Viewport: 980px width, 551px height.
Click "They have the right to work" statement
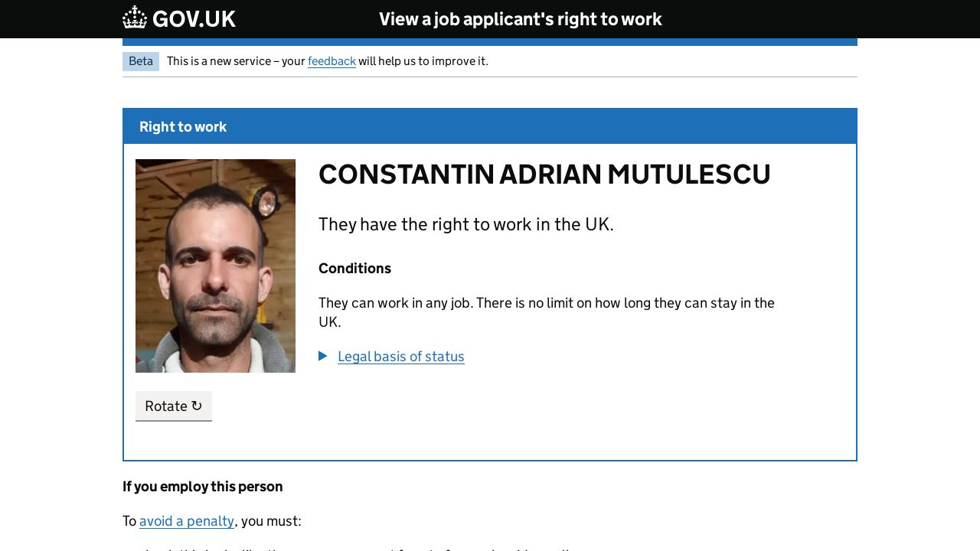[x=465, y=224]
